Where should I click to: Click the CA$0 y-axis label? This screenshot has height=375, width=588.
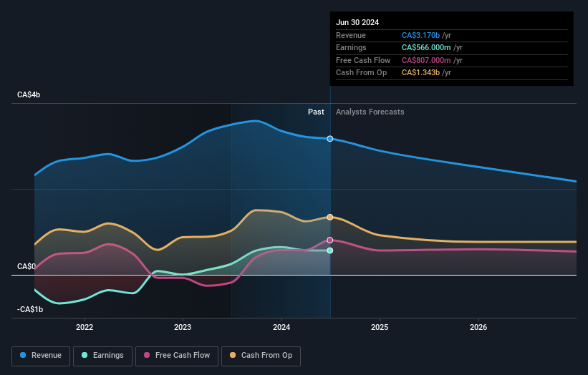[x=26, y=266]
